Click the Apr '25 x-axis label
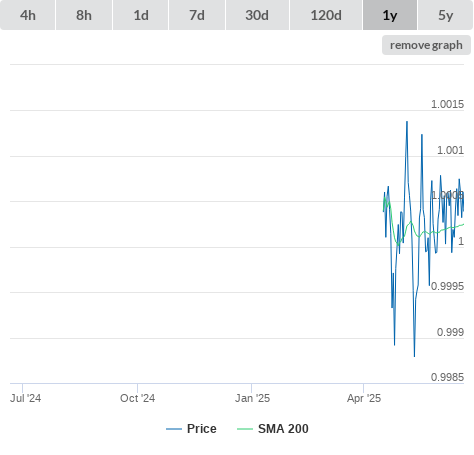Viewport: 474px width, 455px height. pos(364,398)
